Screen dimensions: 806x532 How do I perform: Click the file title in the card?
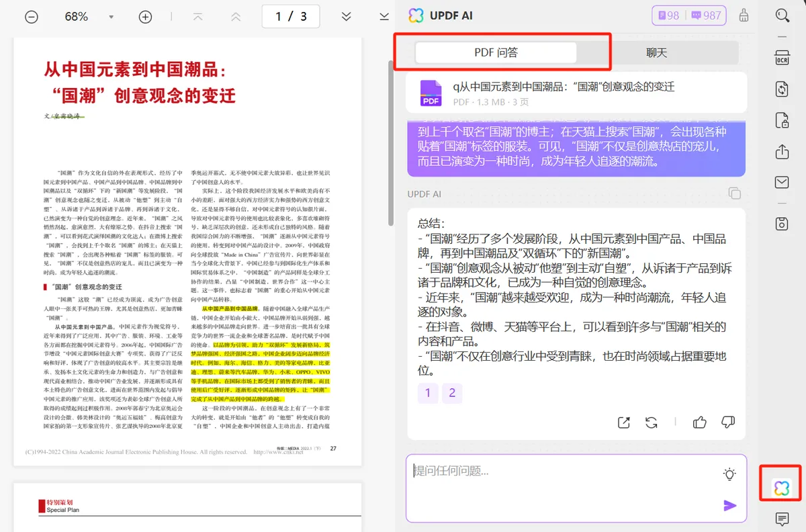[564, 87]
